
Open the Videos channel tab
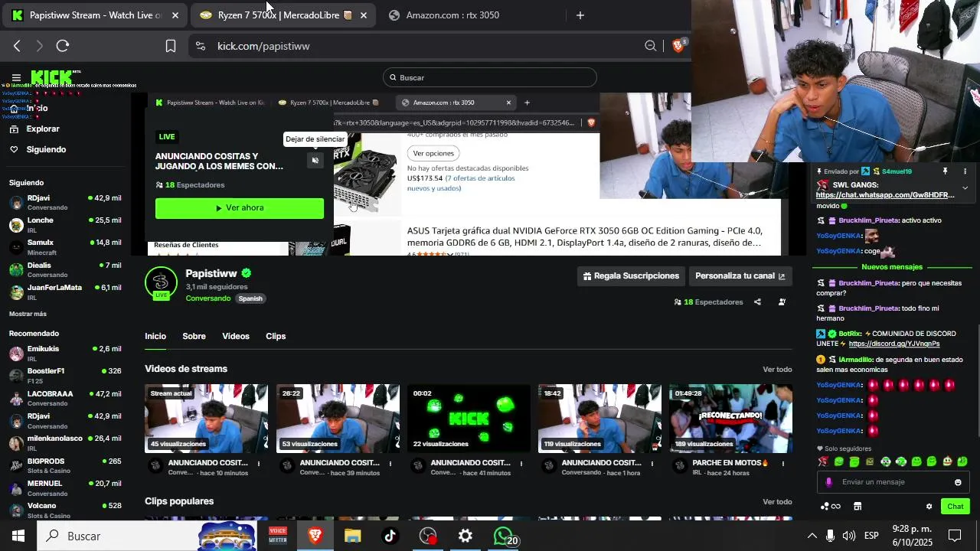pos(236,336)
